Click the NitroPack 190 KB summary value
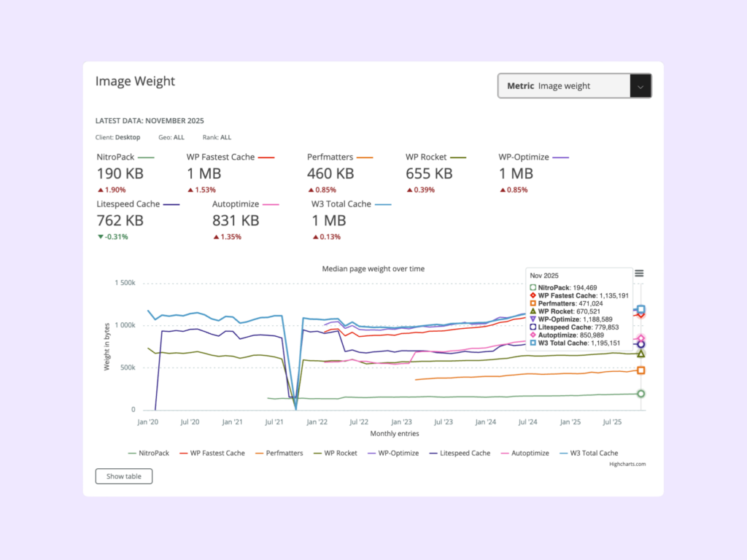This screenshot has height=560, width=747. [x=120, y=174]
